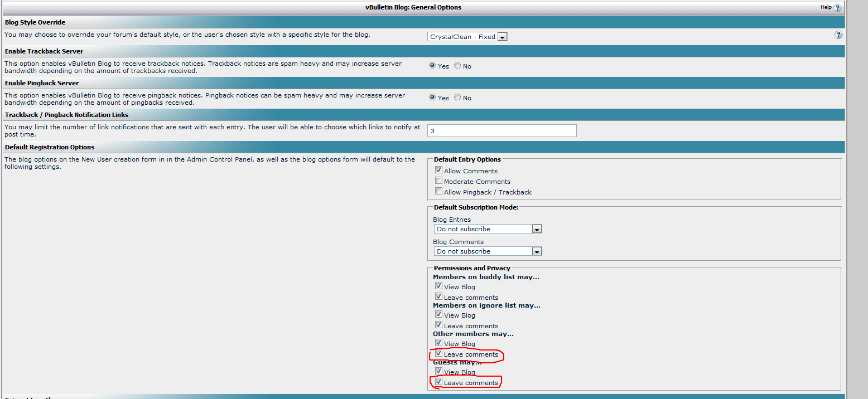Viewport: 868px width, 399px height.
Task: Toggle View Blog for guests
Action: 438,371
